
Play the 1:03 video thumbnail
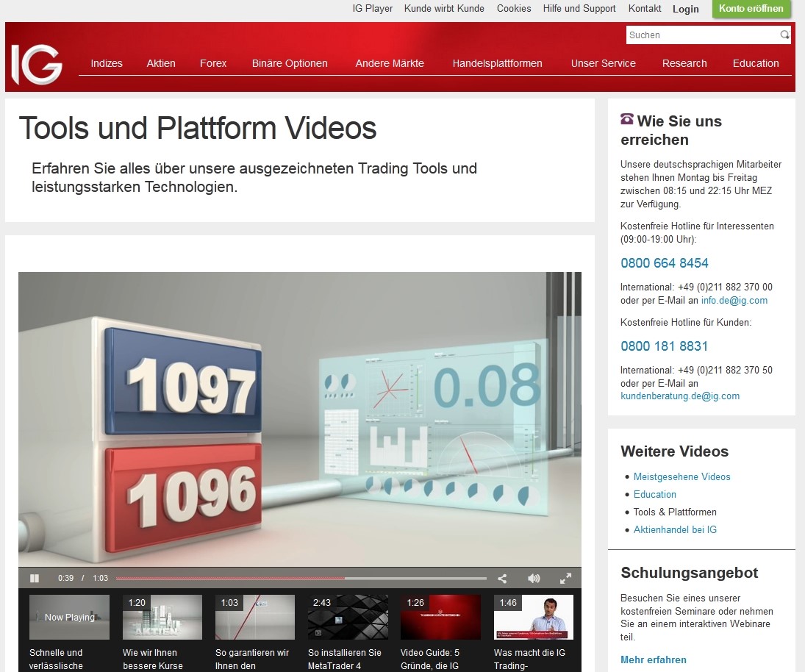point(255,617)
